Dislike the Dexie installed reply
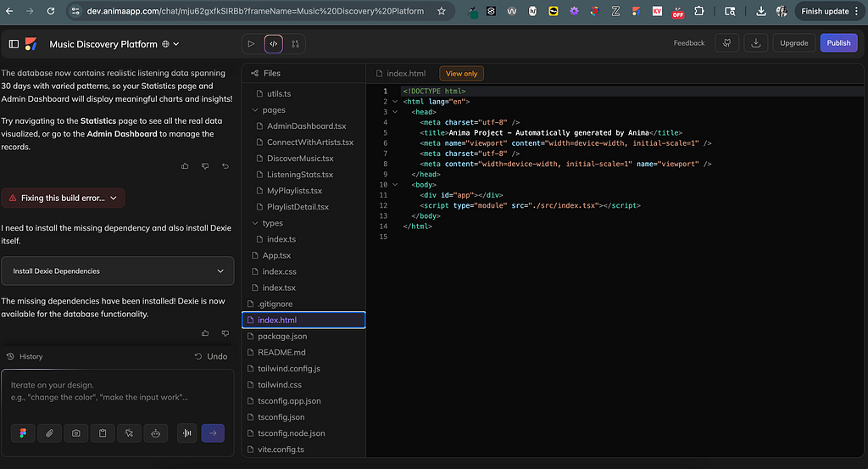This screenshot has width=868, height=469. pyautogui.click(x=225, y=333)
